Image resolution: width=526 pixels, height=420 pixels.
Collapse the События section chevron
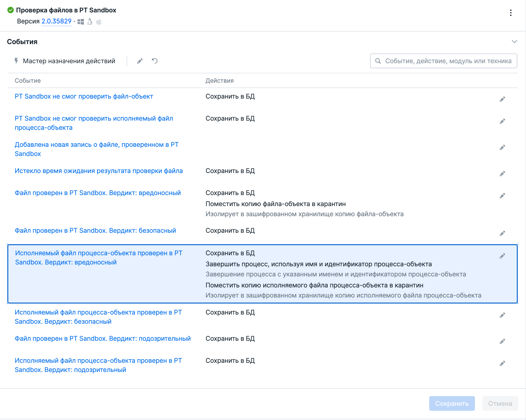point(514,42)
